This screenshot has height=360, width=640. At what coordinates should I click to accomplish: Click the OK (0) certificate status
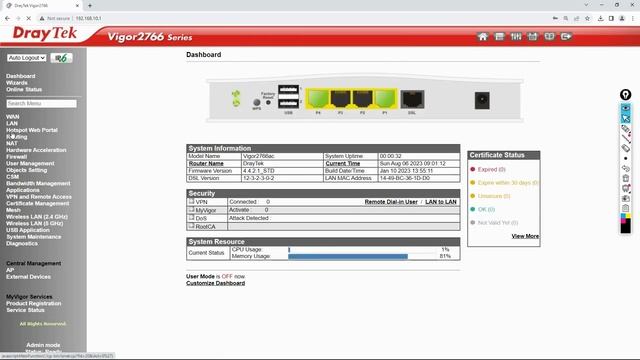(486, 209)
